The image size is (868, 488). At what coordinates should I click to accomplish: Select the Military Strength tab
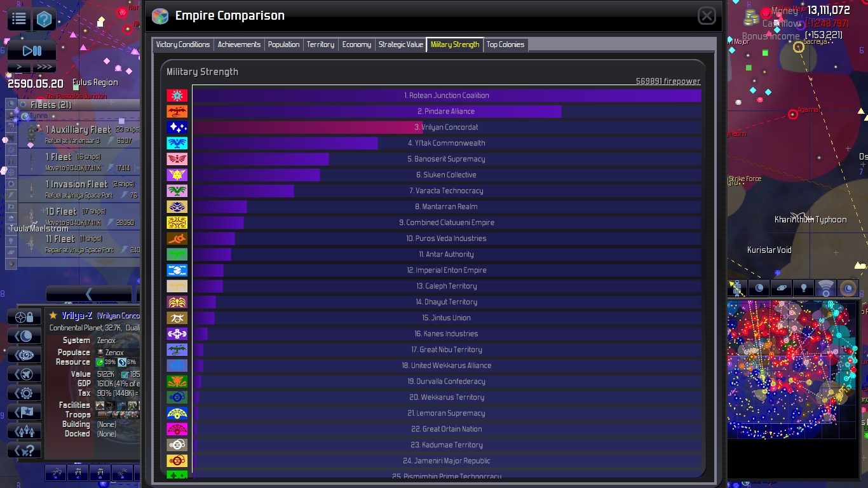click(x=455, y=44)
